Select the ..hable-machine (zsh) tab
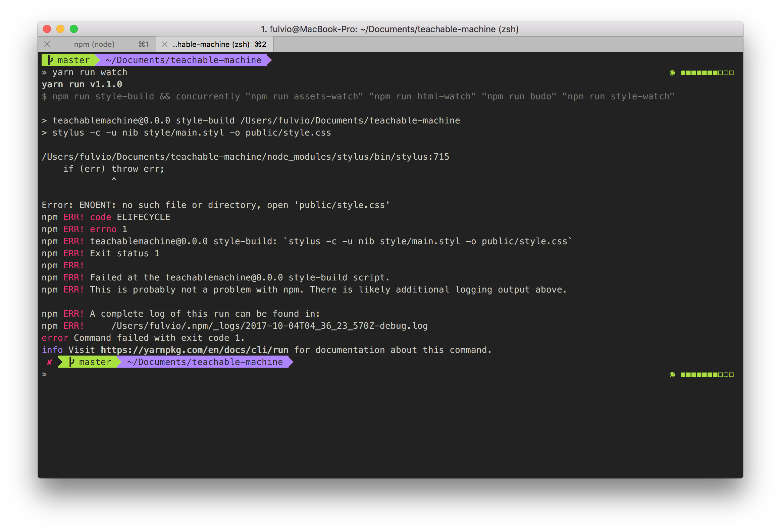Viewport: 781px width, 532px height. (211, 44)
